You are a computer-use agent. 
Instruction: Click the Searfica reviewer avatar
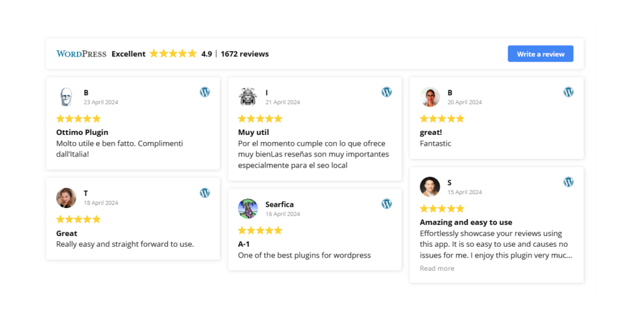[x=248, y=209]
